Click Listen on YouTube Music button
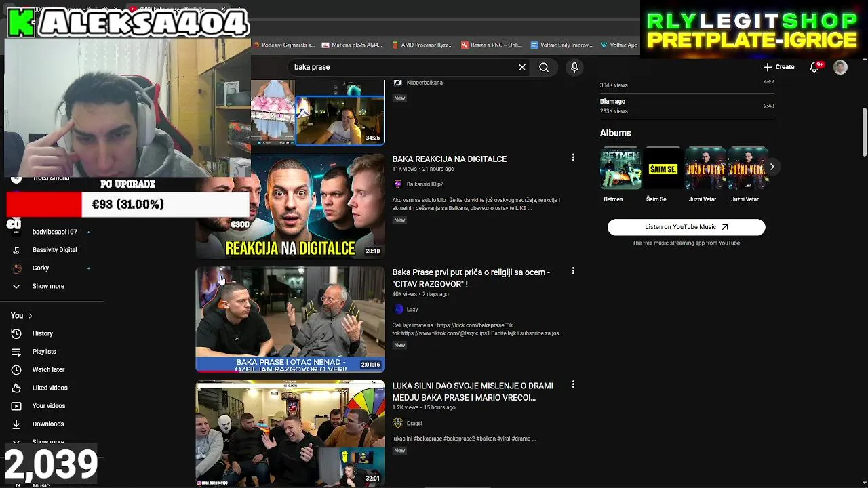This screenshot has height=488, width=868. click(686, 227)
